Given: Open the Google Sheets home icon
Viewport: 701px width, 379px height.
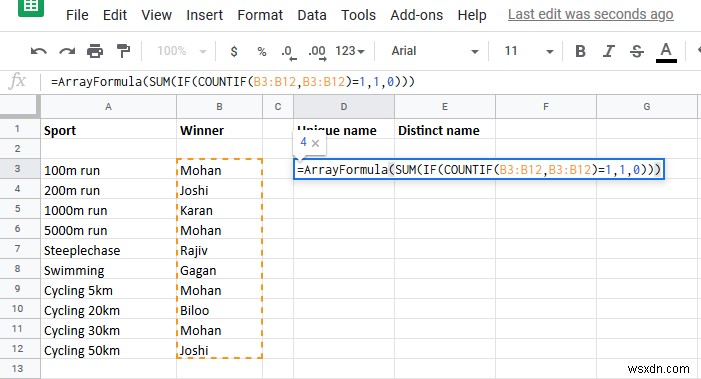Looking at the screenshot, I should click(31, 7).
